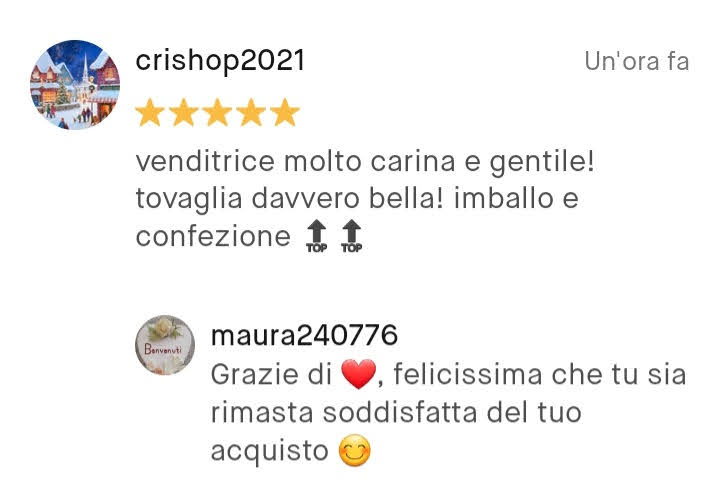Open crishop2021's winter village profile picture

(75, 85)
